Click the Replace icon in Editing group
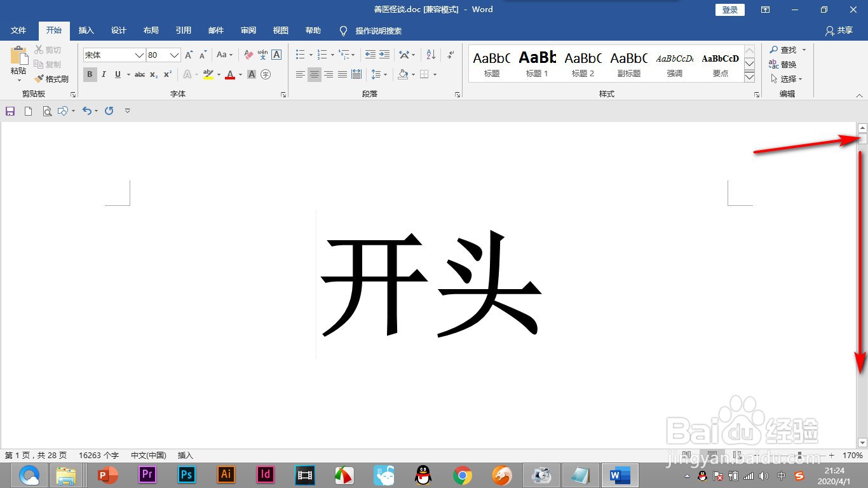This screenshot has width=868, height=488. pos(773,64)
